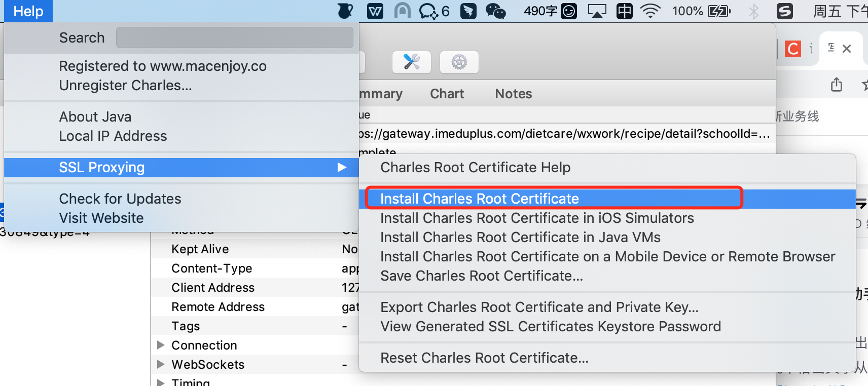Select Install Certificate on a Mobile Device or Remote Browser
The height and width of the screenshot is (386, 868).
pyautogui.click(x=607, y=257)
